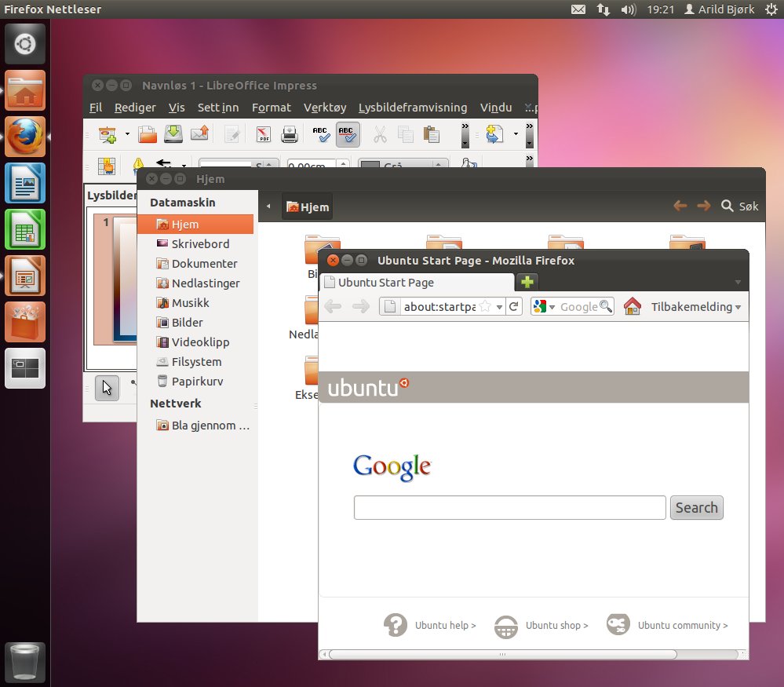Open the Sett inn menu
Image resolution: width=784 pixels, height=687 pixels.
pyautogui.click(x=217, y=108)
